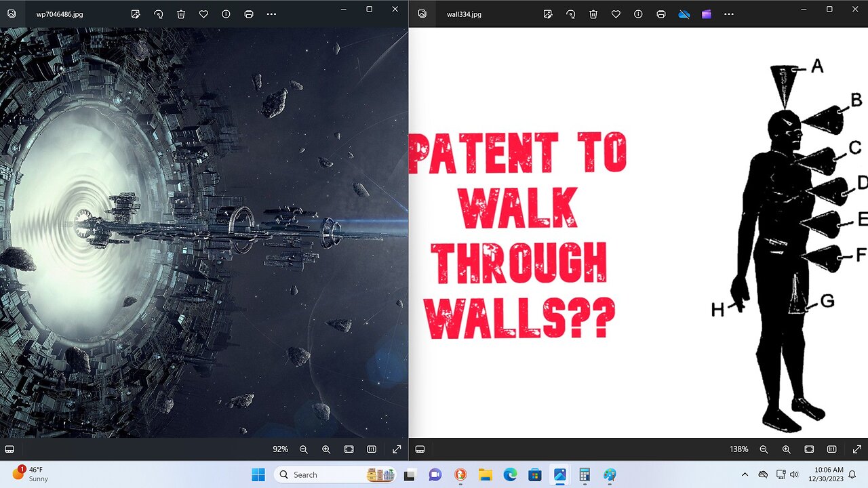Zoom in on wp7046486.jpg at 92%
This screenshot has height=488, width=868.
click(326, 449)
